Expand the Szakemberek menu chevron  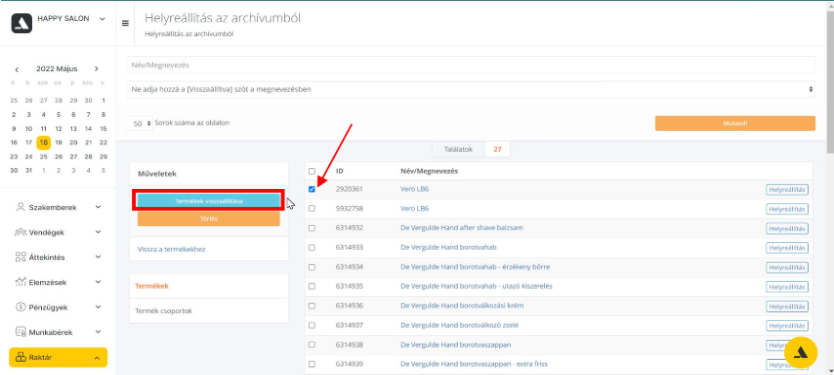(x=98, y=207)
